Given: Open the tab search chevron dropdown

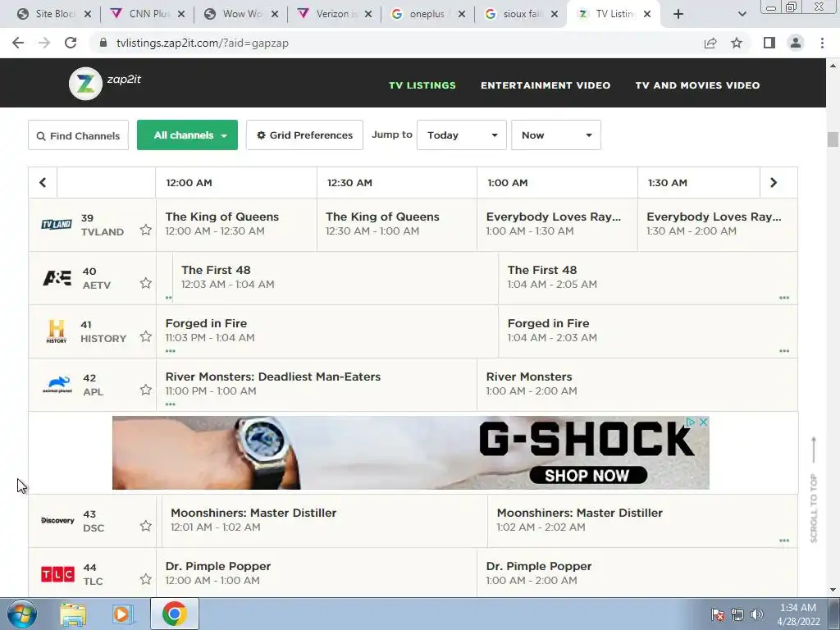Looking at the screenshot, I should [742, 14].
